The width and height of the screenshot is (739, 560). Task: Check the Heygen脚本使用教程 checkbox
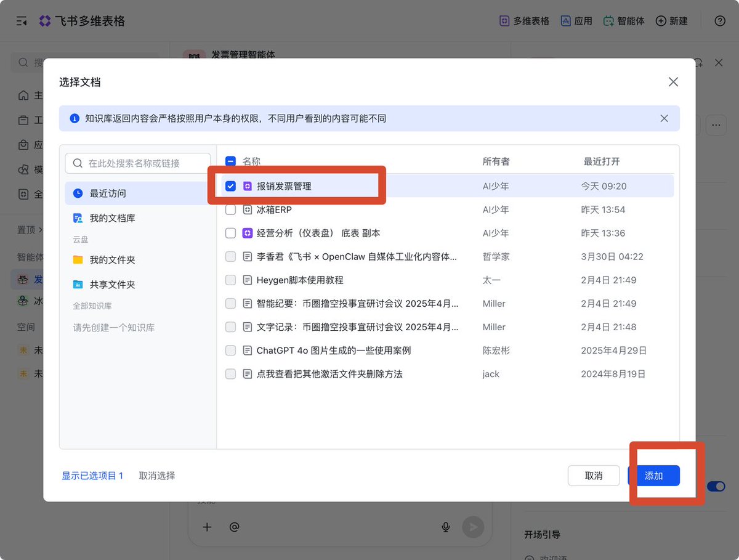(230, 280)
